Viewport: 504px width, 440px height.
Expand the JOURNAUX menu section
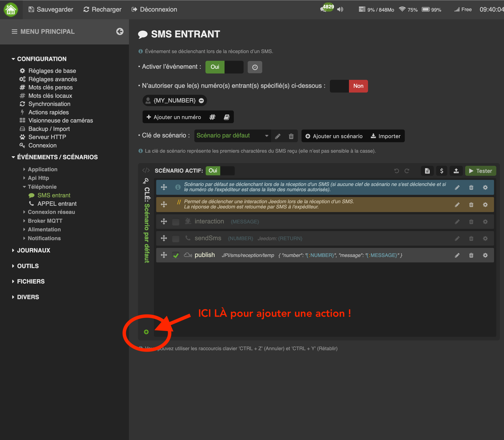click(x=34, y=250)
